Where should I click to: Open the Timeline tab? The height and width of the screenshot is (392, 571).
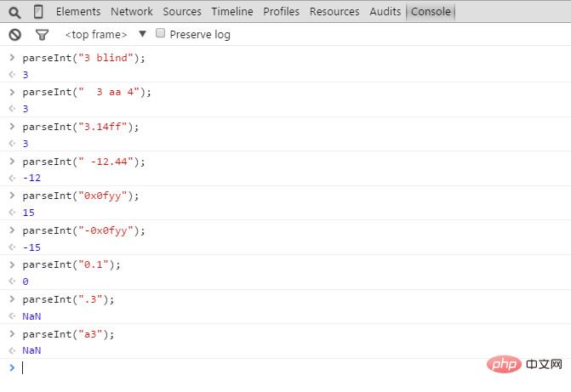(232, 12)
